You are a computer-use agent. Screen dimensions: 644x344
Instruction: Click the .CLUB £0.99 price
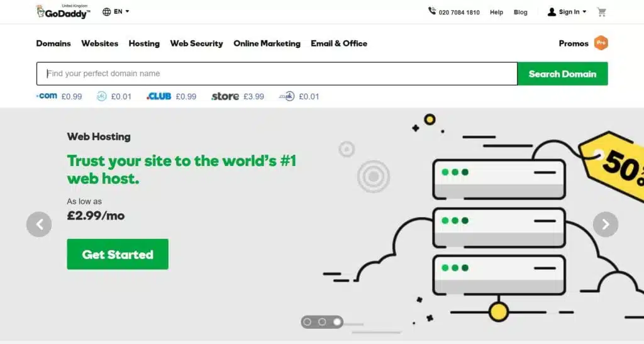coord(186,97)
